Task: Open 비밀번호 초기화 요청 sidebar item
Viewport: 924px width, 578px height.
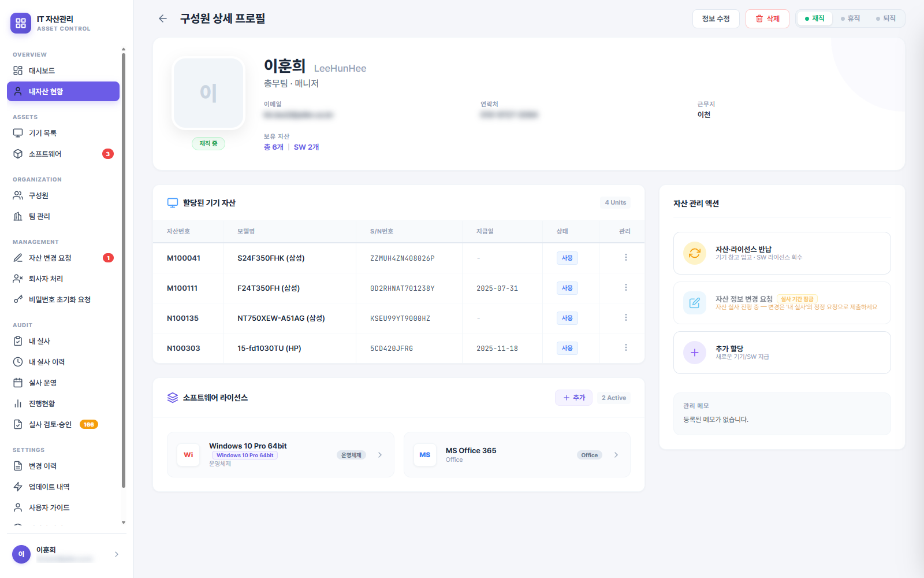Action: click(63, 299)
